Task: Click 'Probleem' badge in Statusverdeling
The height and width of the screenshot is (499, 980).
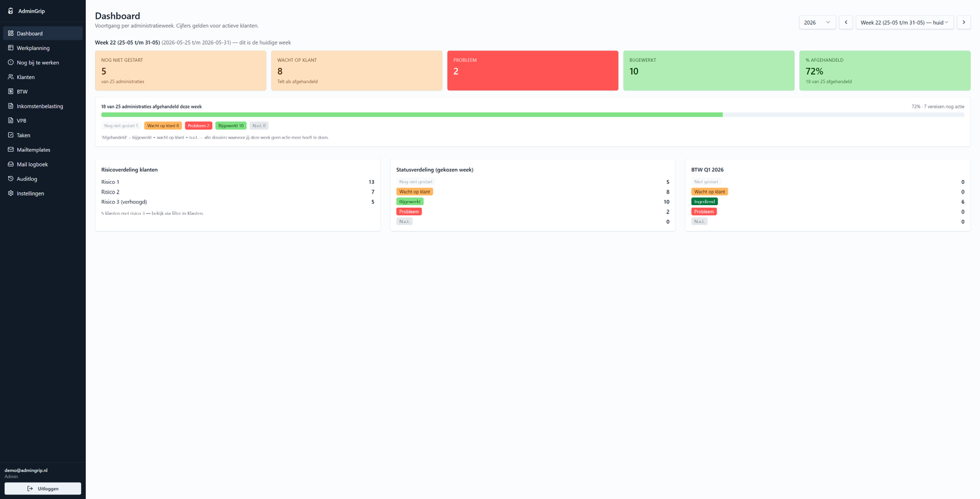Action: pos(409,211)
